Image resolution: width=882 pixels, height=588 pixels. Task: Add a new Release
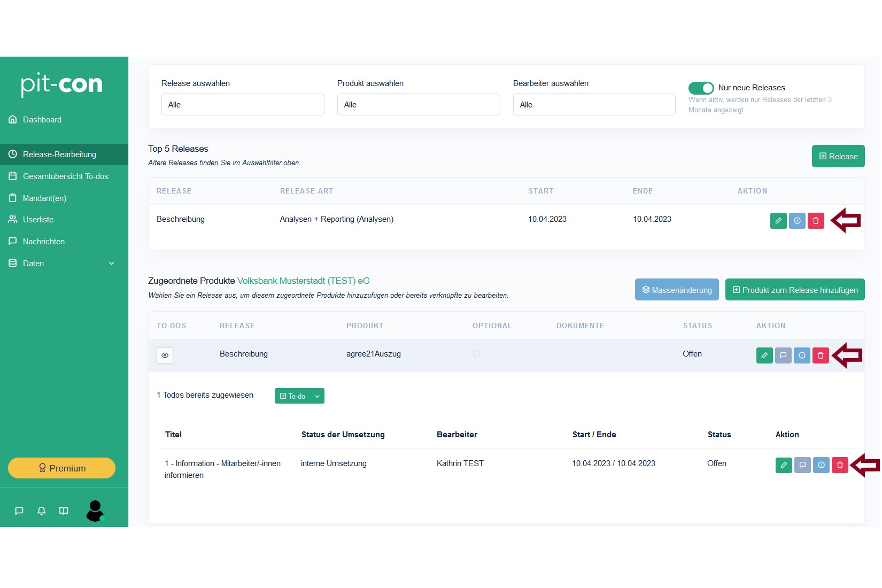(838, 157)
